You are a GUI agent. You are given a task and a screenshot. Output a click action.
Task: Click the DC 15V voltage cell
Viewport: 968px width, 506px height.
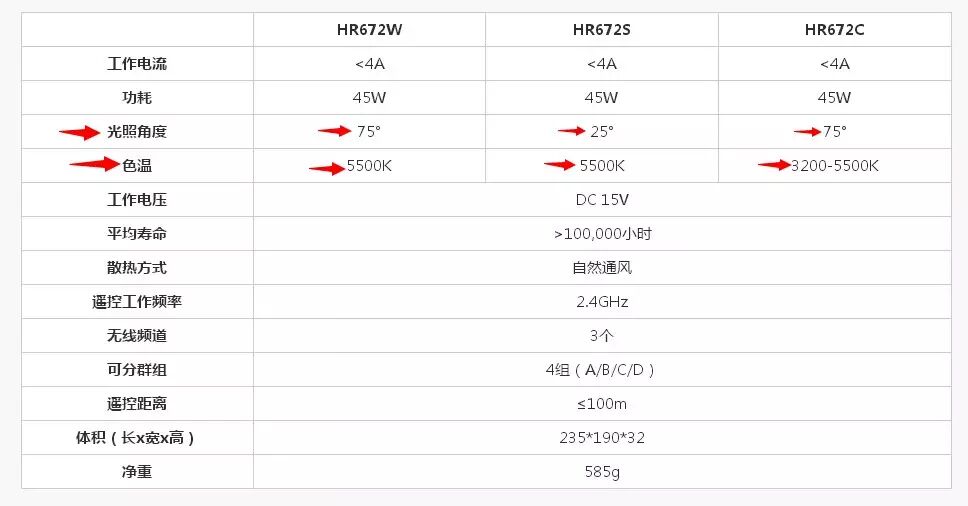[602, 199]
